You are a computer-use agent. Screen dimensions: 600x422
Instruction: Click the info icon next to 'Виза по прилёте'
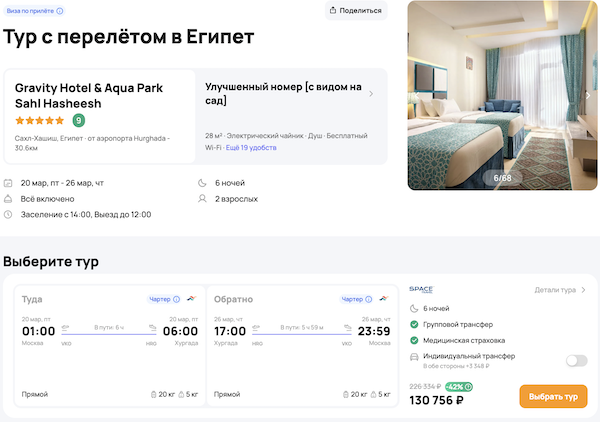[x=60, y=11]
